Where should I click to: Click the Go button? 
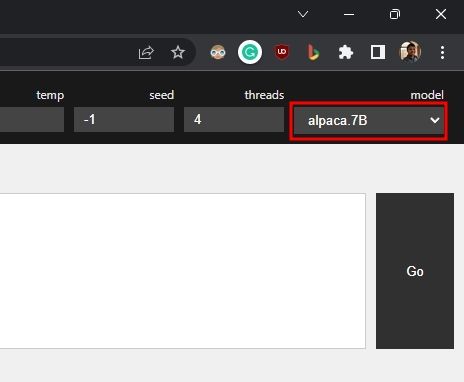tap(415, 271)
